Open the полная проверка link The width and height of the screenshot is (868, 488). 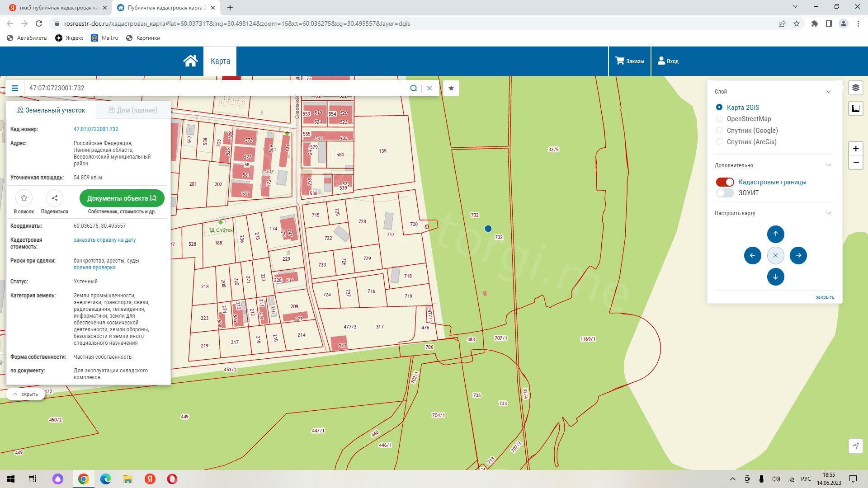coord(94,267)
